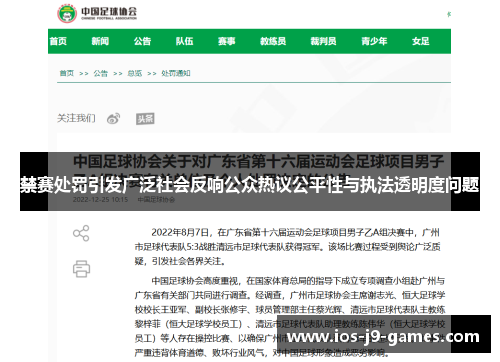Open the 赛事 navigation menu item
This screenshot has height=362, width=500.
pyautogui.click(x=227, y=41)
